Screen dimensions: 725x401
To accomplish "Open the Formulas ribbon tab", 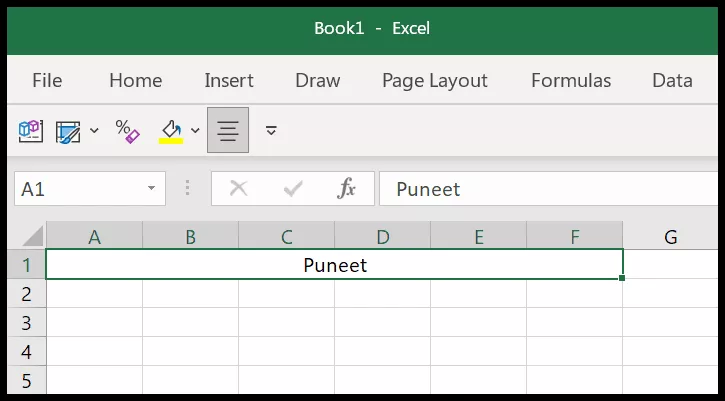I will [x=571, y=80].
